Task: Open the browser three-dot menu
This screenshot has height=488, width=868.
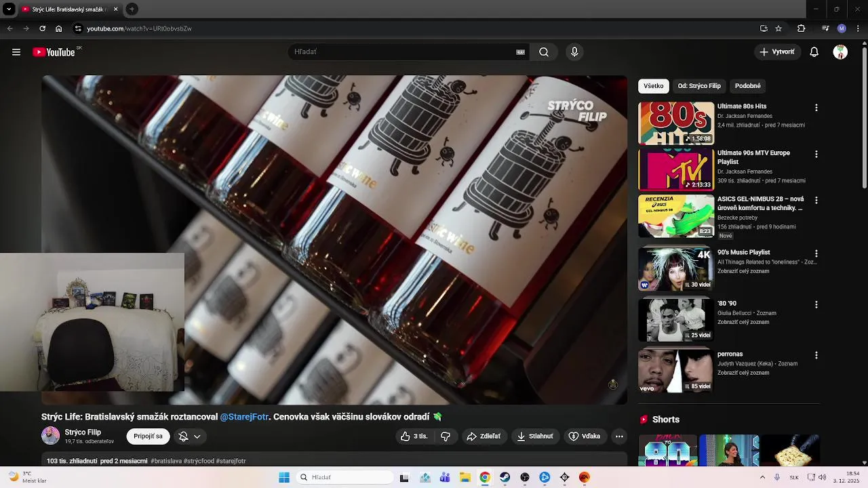Action: coord(858,28)
